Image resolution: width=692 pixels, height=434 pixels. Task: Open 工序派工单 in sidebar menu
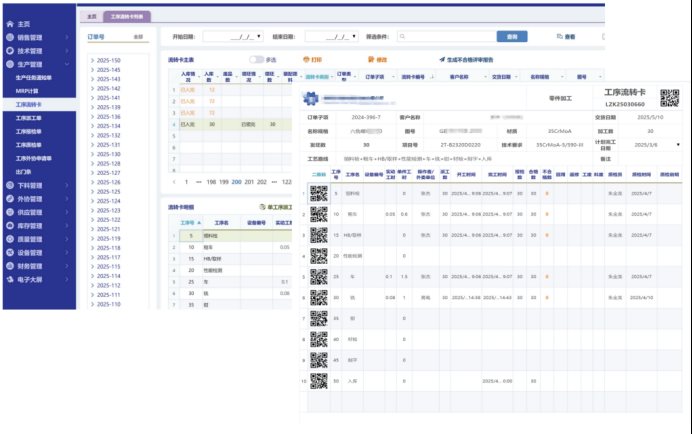click(28, 117)
